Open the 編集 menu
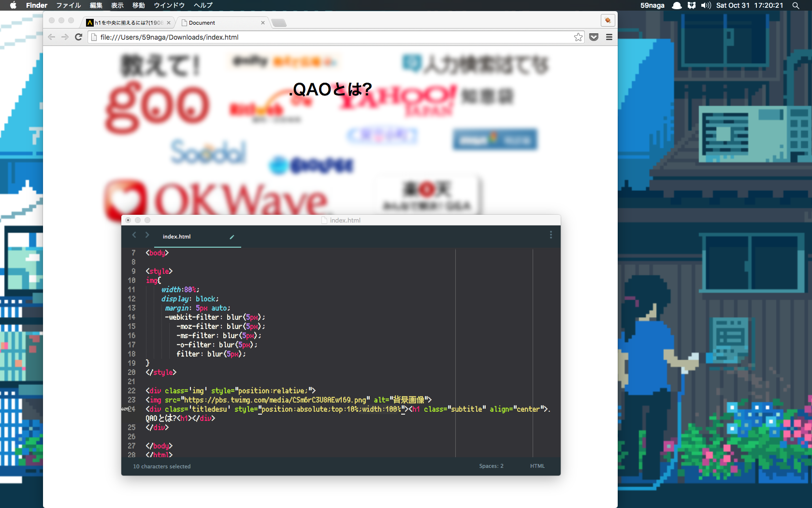This screenshot has width=812, height=508. tap(96, 5)
